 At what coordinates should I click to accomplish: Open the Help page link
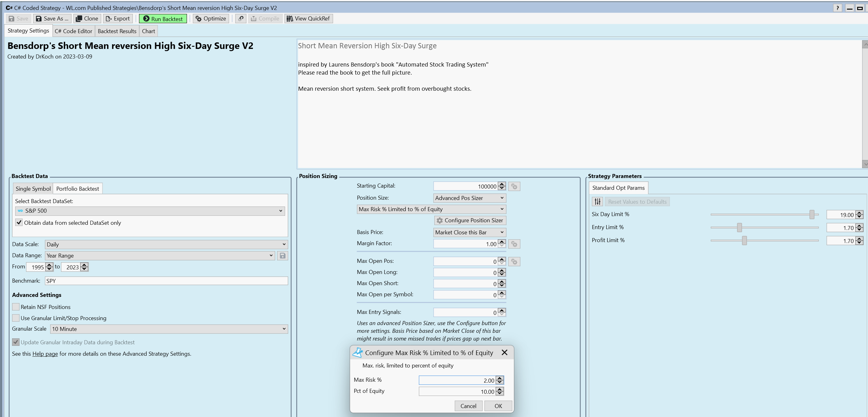point(45,354)
